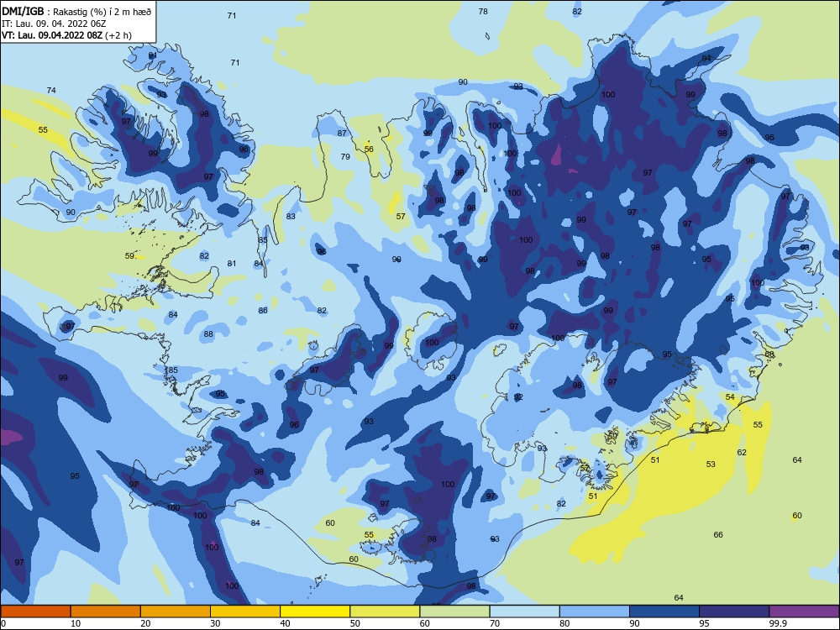Image resolution: width=840 pixels, height=630 pixels.
Task: Click the humidity value '91' on the map
Action: (x=153, y=55)
